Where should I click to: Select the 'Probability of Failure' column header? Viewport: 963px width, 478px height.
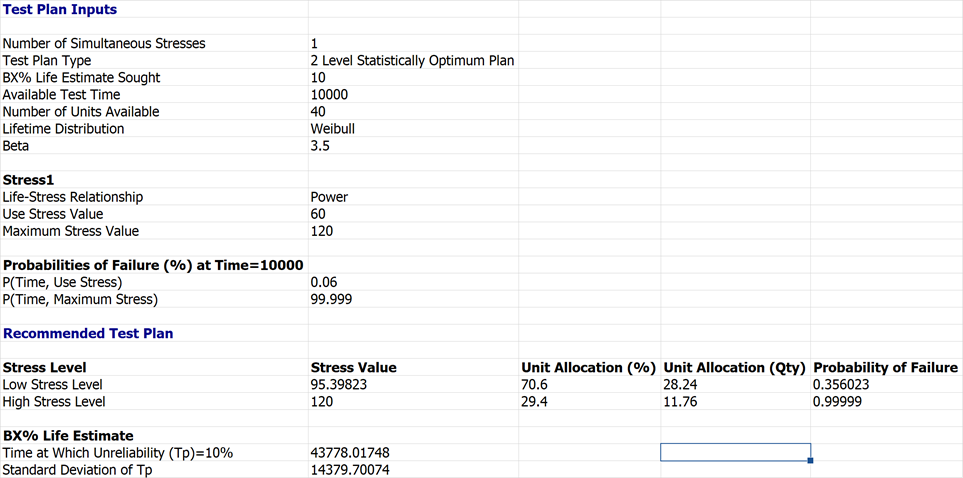885,368
